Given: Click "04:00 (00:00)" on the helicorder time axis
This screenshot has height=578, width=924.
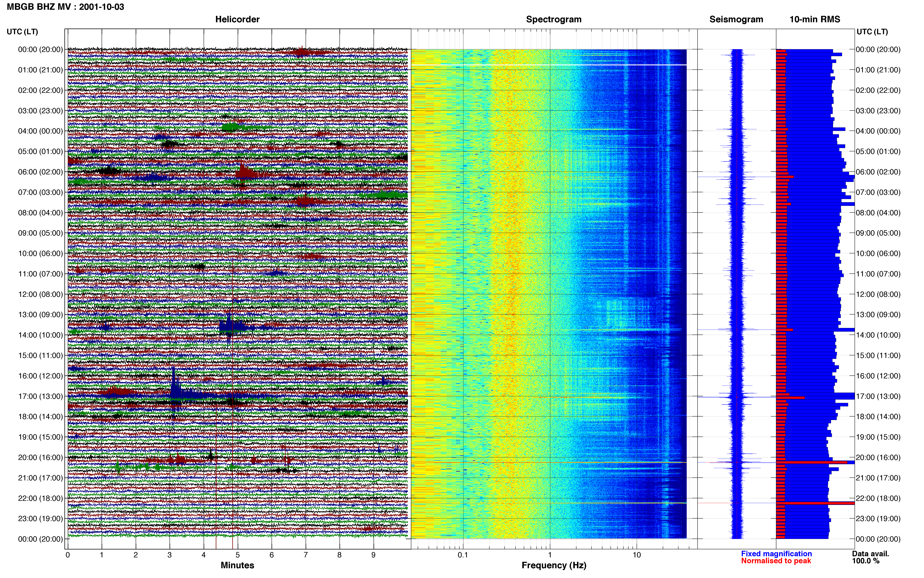Looking at the screenshot, I should point(40,131).
